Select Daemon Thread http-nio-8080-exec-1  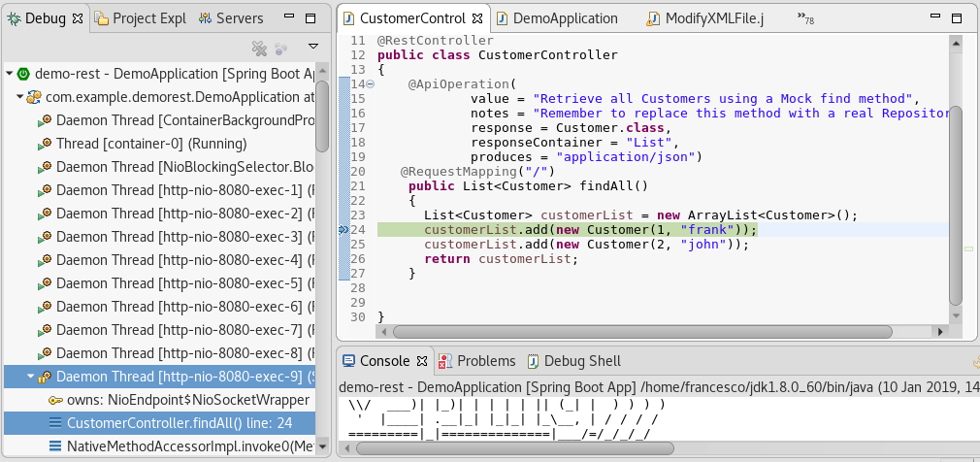click(x=175, y=190)
